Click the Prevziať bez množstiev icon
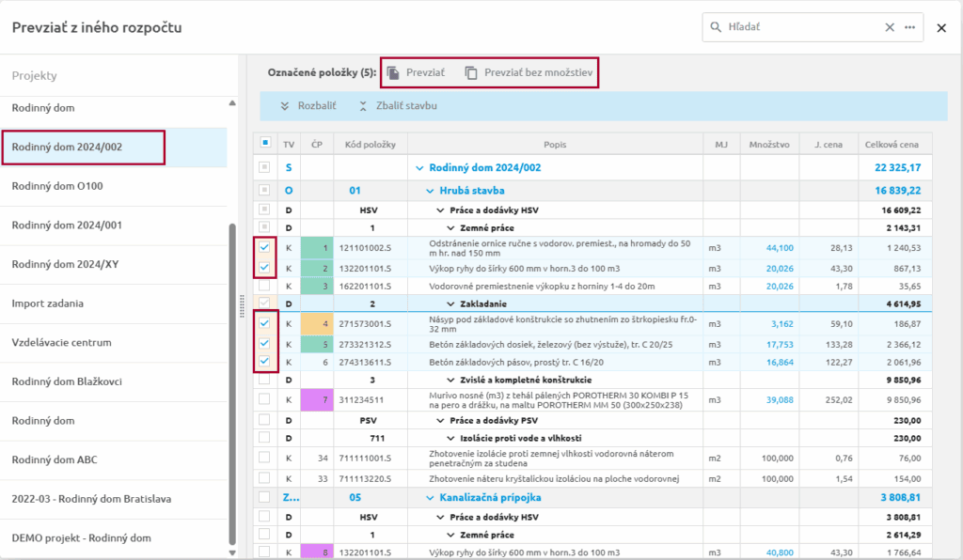 click(471, 72)
